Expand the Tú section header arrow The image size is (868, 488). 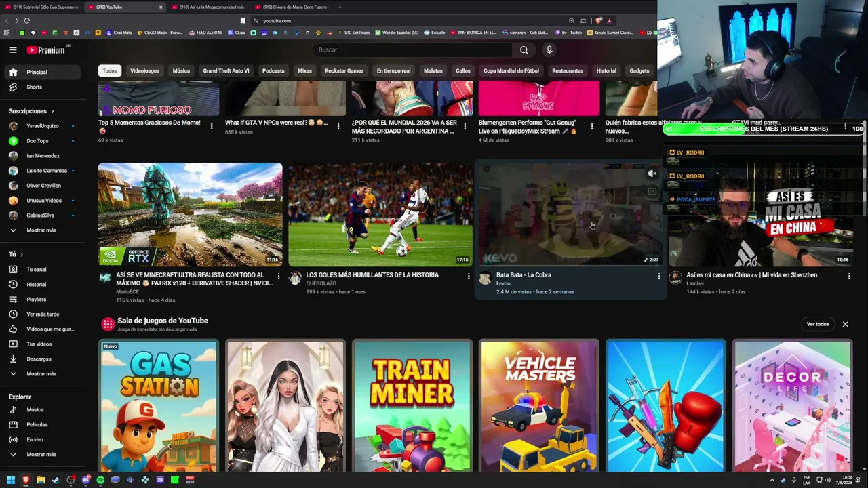[x=21, y=255]
